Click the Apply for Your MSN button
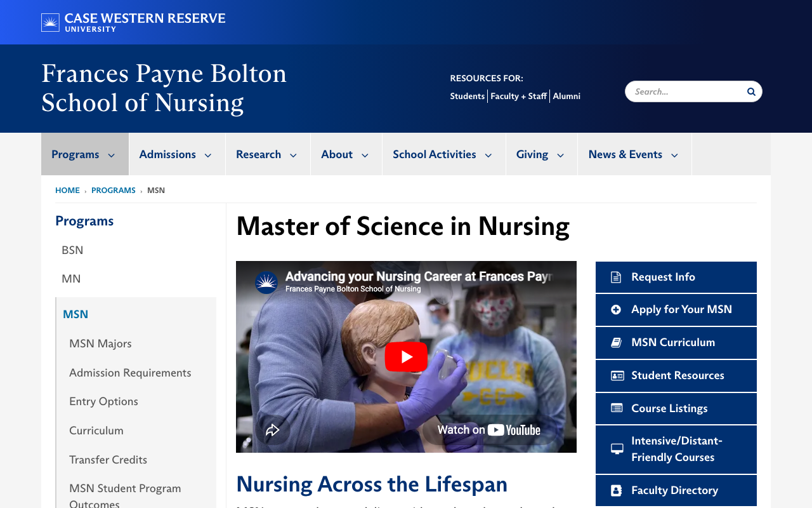Viewport: 812px width, 508px height. point(676,310)
